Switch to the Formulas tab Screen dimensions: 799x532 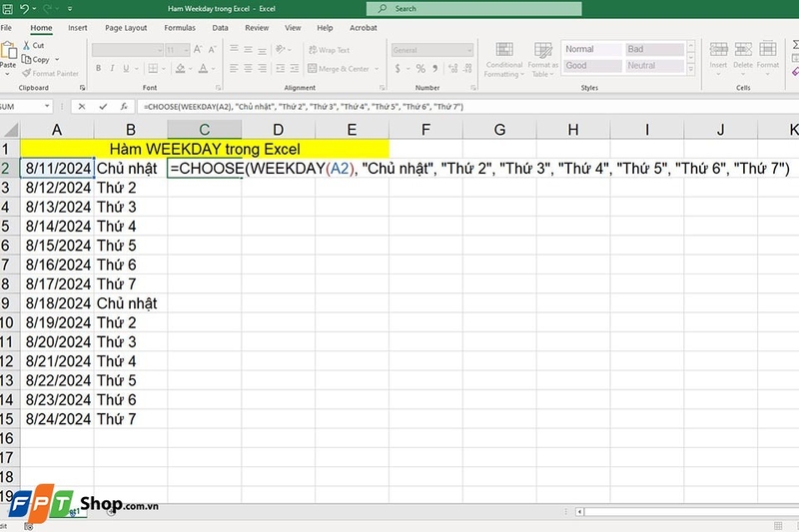(x=180, y=28)
